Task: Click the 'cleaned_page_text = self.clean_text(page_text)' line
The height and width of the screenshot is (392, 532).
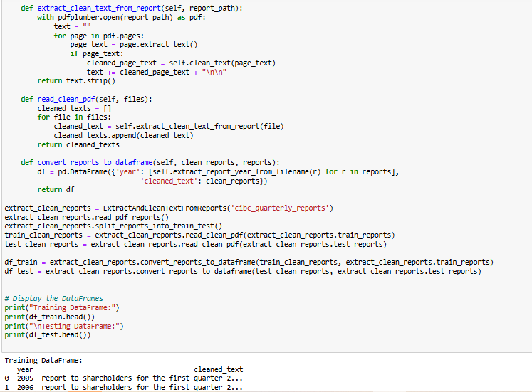Action: click(181, 63)
